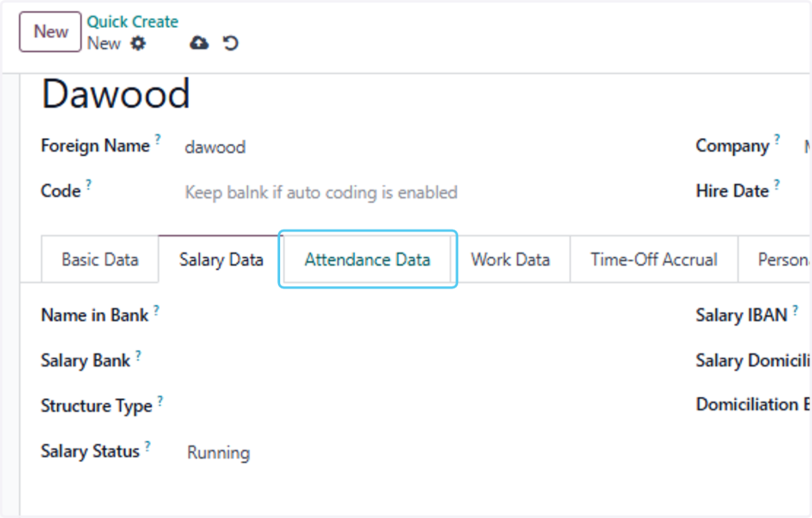The height and width of the screenshot is (518, 812).
Task: Open the gear actions menu
Action: click(x=138, y=43)
